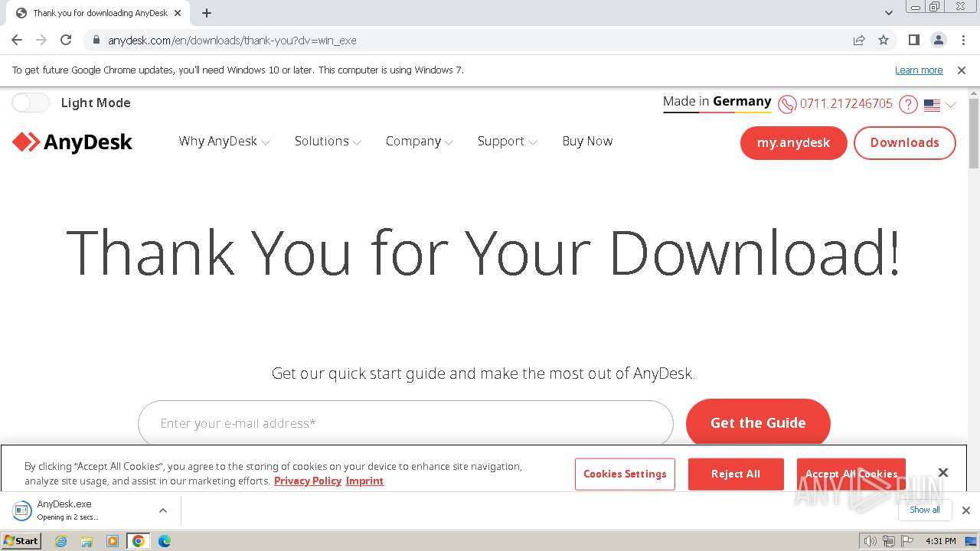Reject all cookies
The height and width of the screenshot is (551, 980).
736,474
